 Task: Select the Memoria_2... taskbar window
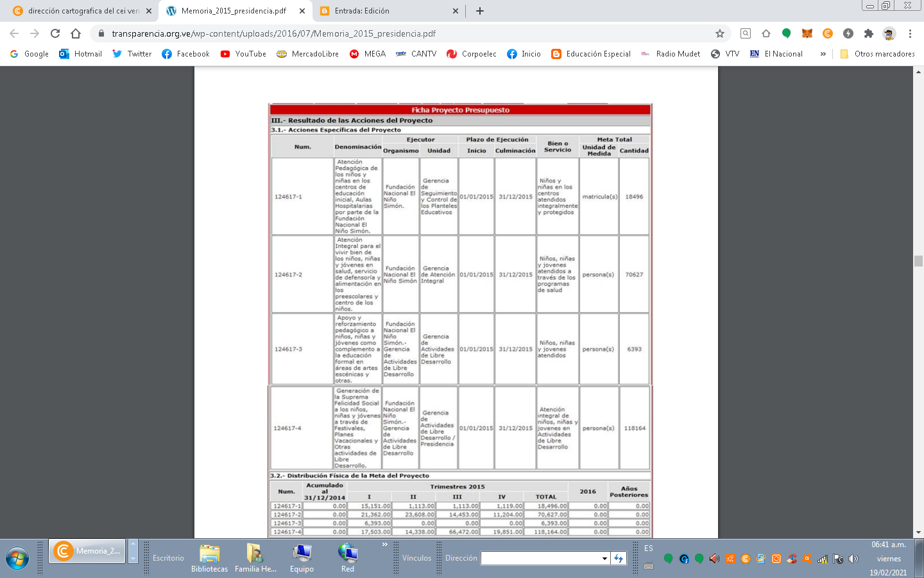(88, 551)
